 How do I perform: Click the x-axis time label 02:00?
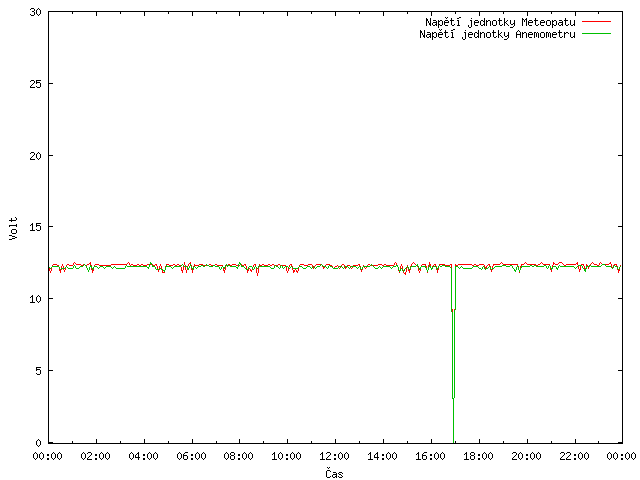click(x=96, y=456)
